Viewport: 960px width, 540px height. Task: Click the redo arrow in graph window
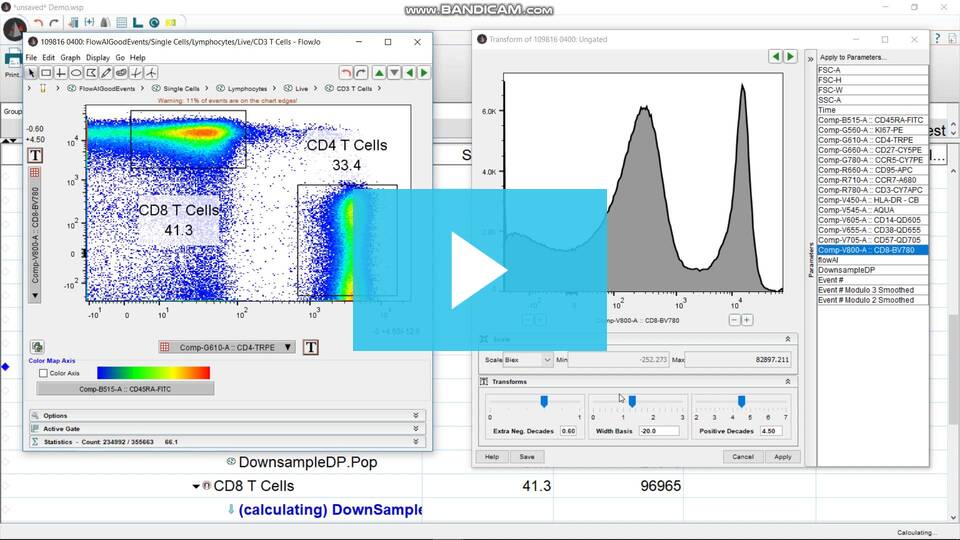pos(361,73)
